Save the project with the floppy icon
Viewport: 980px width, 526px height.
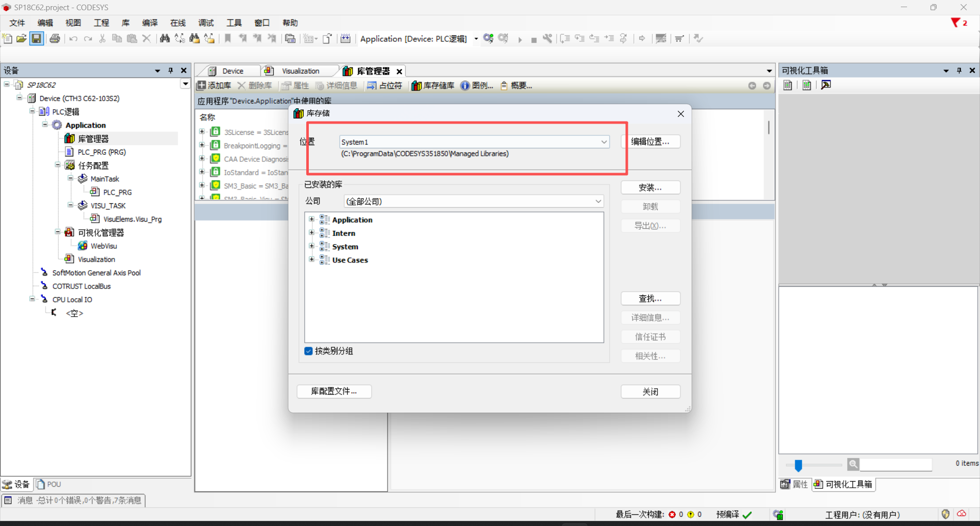click(x=36, y=38)
